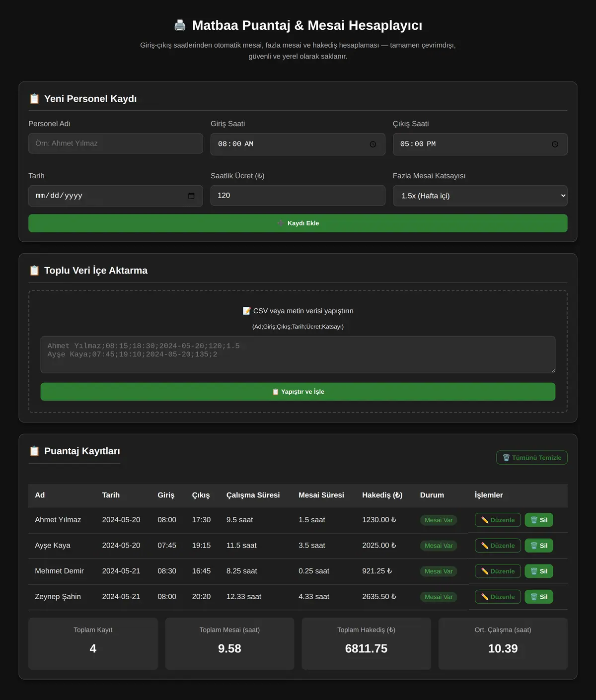This screenshot has width=596, height=700.
Task: Click the Ort. Çalışma value 10.39
Action: (503, 648)
